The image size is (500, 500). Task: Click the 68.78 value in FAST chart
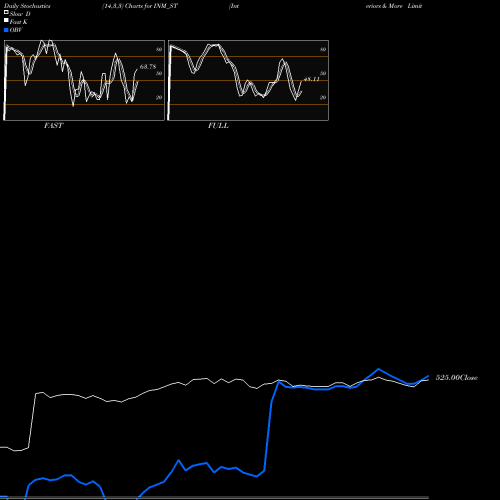click(x=148, y=67)
